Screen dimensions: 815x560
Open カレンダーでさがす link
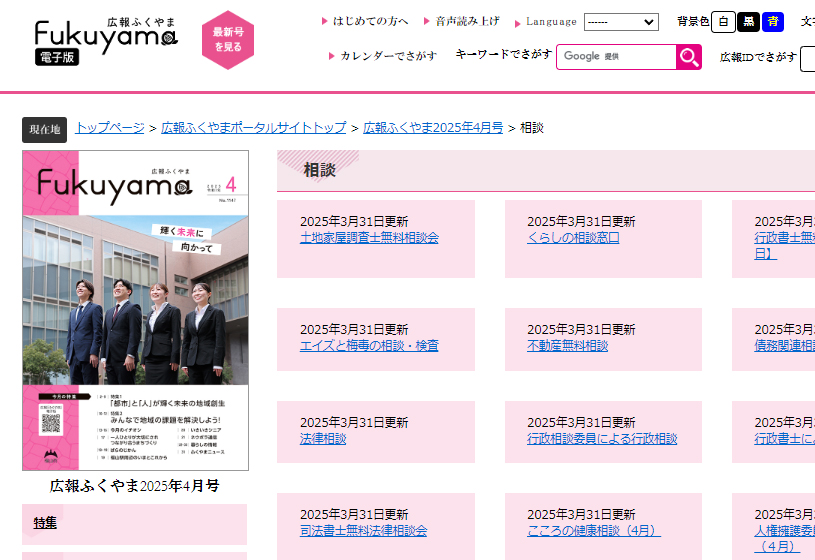click(388, 56)
